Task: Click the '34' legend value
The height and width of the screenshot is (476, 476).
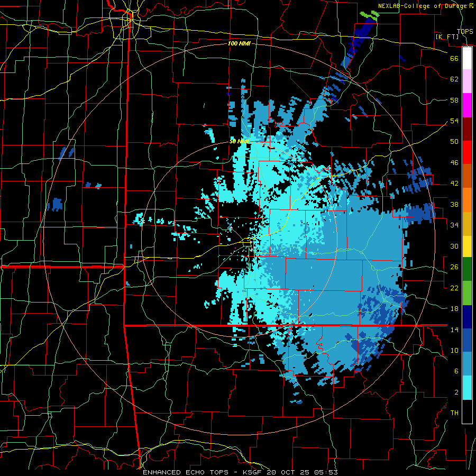Action: 454,225
